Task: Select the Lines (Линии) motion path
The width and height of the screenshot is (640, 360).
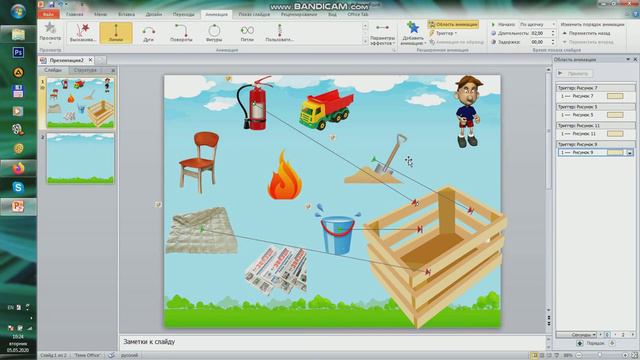Action: pos(116,33)
